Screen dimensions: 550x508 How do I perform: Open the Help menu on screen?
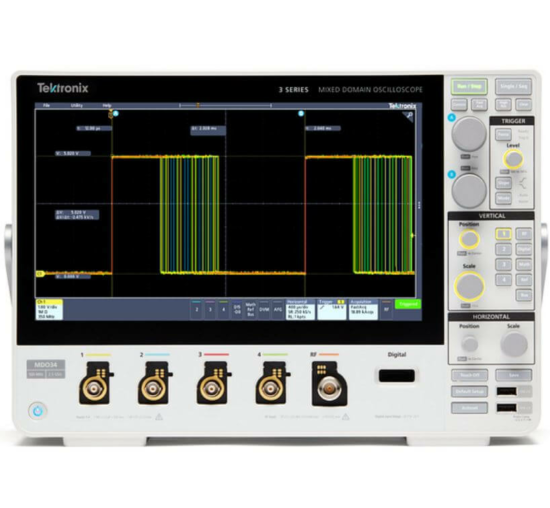pos(107,105)
